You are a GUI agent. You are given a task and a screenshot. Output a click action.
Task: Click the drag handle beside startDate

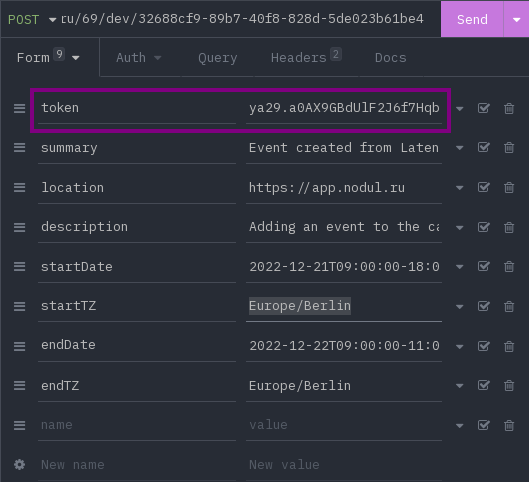click(20, 267)
